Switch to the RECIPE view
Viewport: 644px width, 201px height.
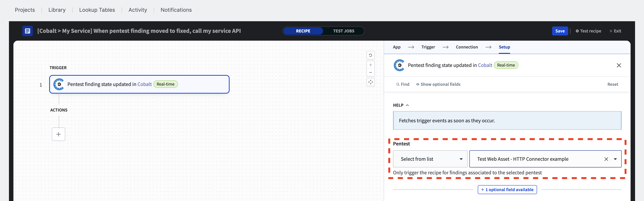(x=303, y=31)
